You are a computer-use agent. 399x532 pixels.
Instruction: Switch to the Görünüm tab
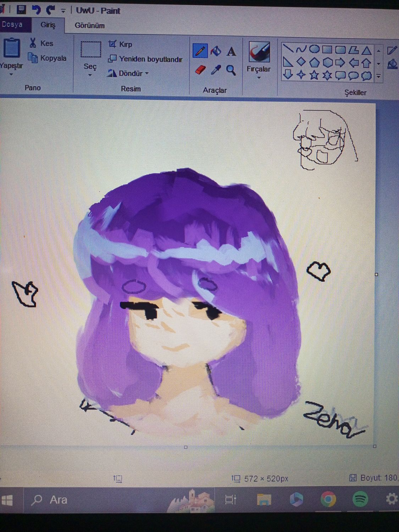click(89, 26)
